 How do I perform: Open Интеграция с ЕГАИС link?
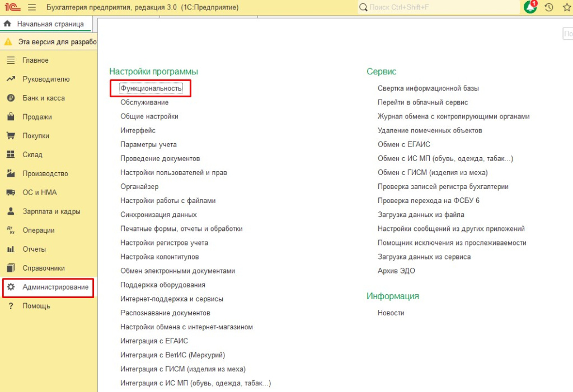[x=154, y=341]
